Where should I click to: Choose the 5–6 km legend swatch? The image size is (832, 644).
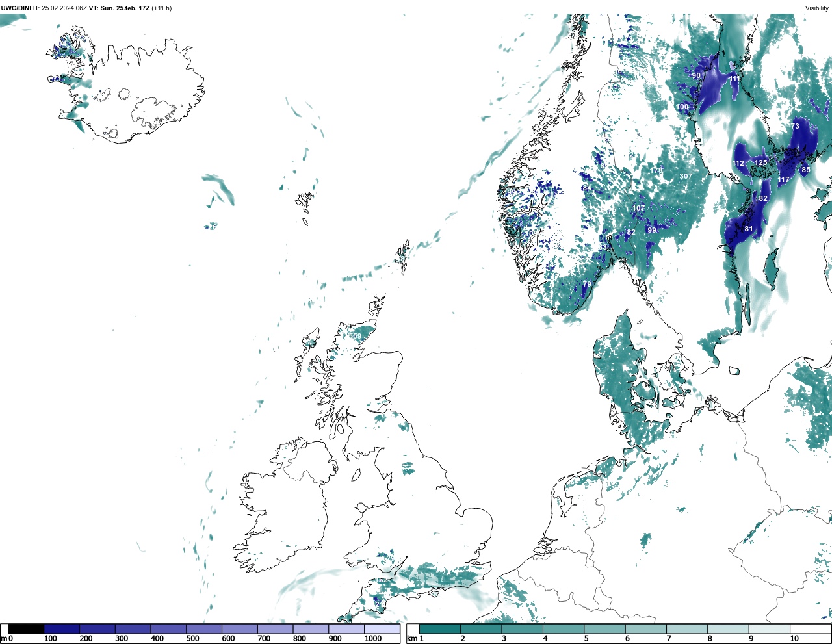click(604, 629)
